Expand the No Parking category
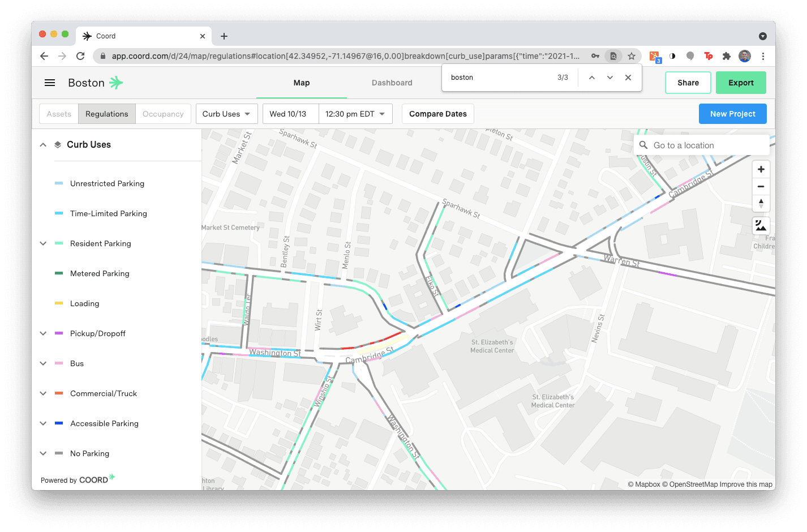The height and width of the screenshot is (532, 807). 43,453
